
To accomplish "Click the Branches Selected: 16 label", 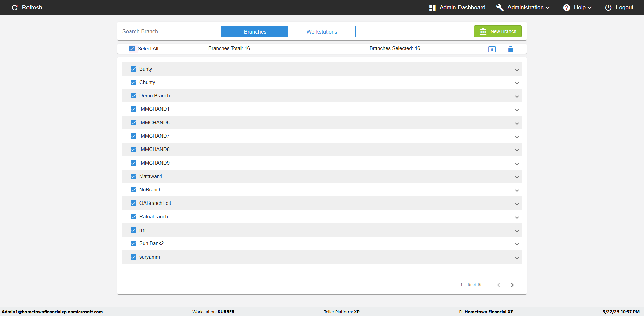I will [395, 48].
